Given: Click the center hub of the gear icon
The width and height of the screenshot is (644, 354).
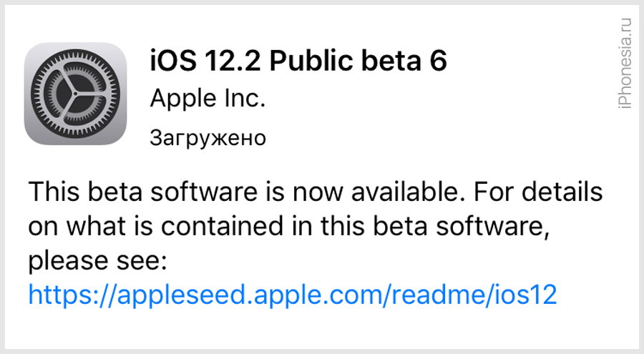Looking at the screenshot, I should (x=75, y=94).
